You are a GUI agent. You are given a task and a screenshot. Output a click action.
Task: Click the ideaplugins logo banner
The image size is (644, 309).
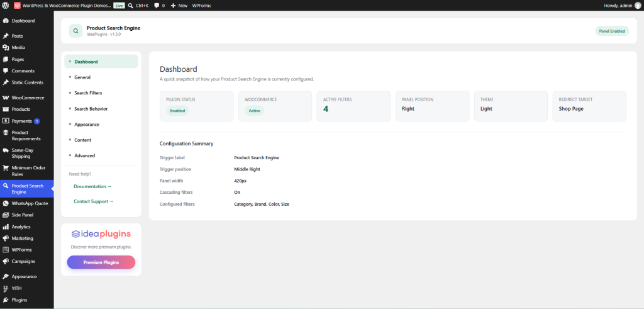click(101, 234)
